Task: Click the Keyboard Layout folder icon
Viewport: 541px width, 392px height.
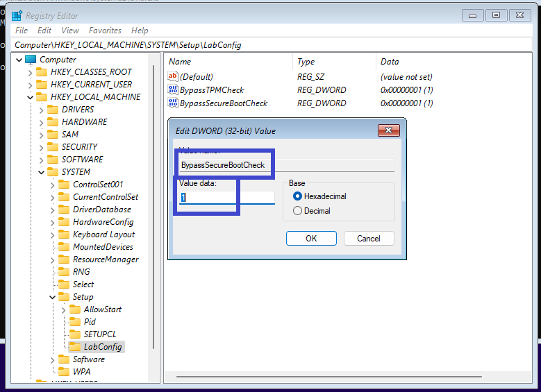Action: (x=63, y=235)
